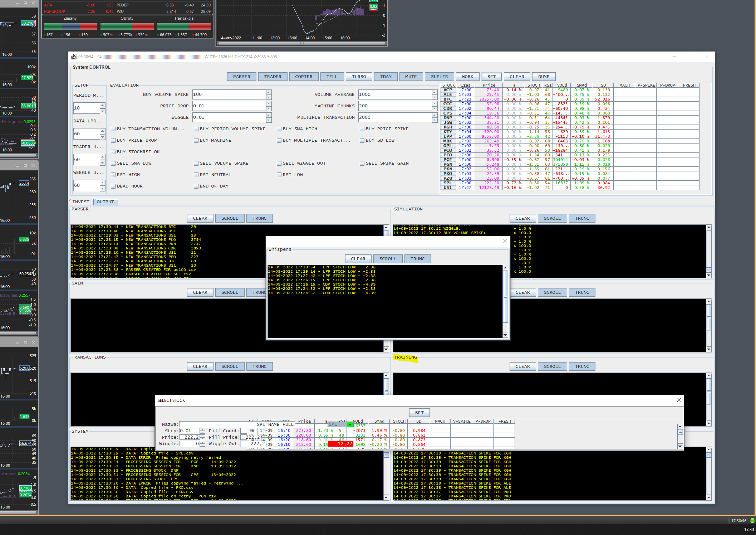Click BET button in SELECT STOCK dialog
This screenshot has width=756, height=535.
(x=419, y=413)
